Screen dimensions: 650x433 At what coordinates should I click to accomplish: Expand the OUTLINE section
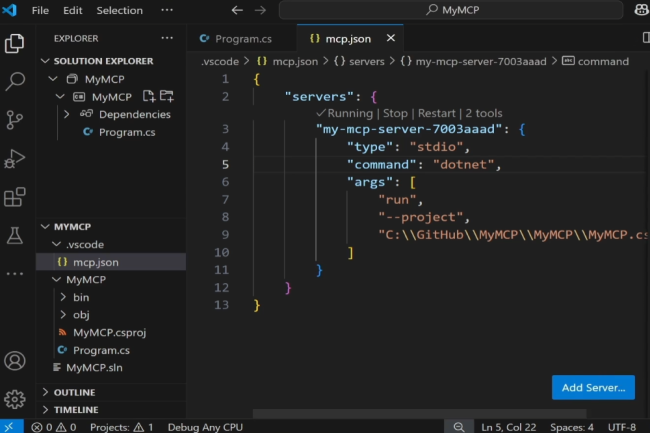(x=45, y=392)
